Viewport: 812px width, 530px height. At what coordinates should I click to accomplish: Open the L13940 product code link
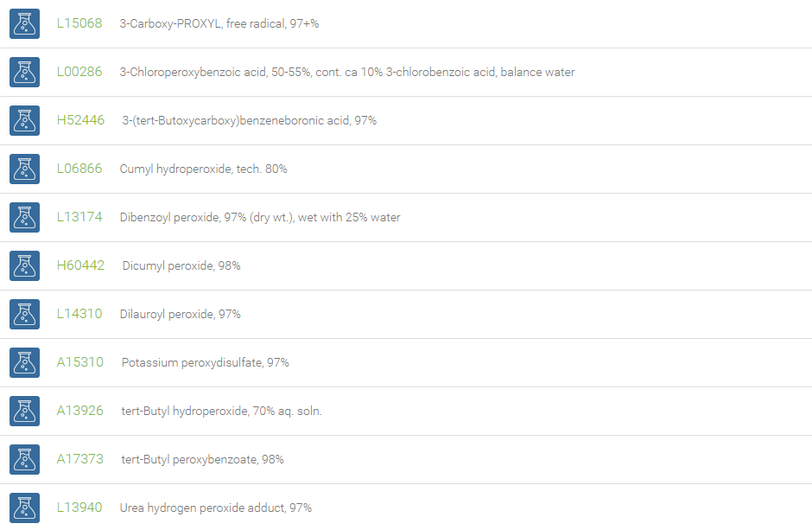[x=79, y=508]
